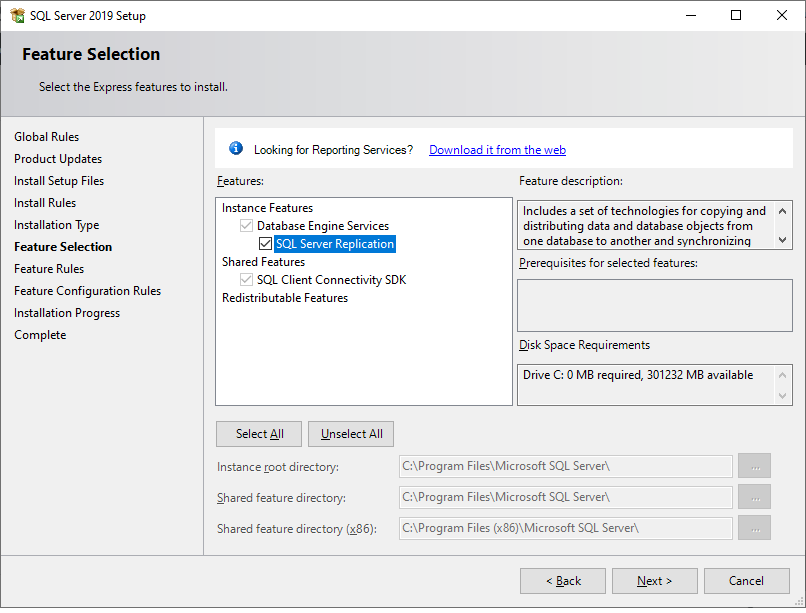Click the Prerequisites for selected features box
The image size is (806, 613).
pyautogui.click(x=655, y=305)
